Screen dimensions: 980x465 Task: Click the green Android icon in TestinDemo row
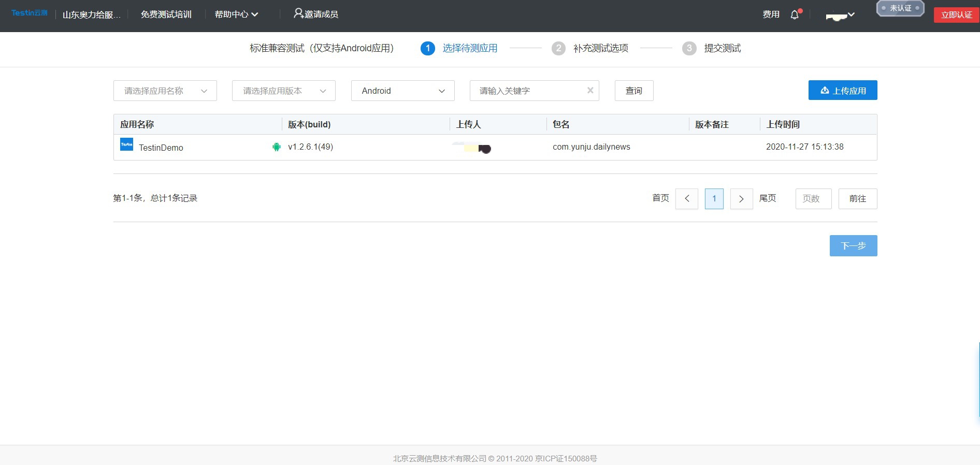tap(277, 147)
